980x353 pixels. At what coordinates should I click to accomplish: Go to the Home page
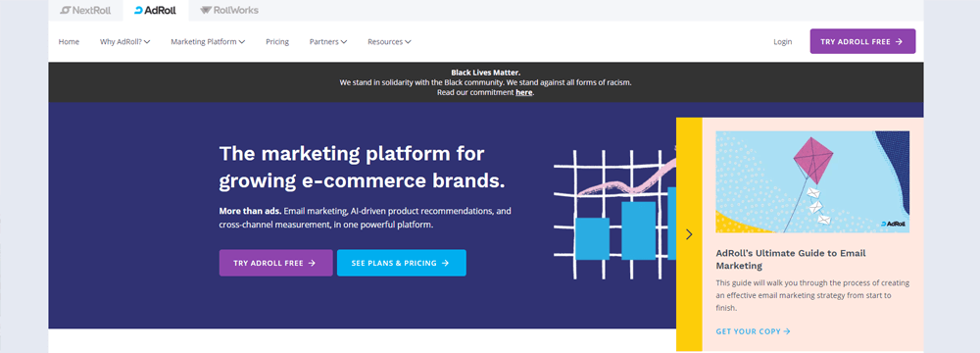coord(69,42)
